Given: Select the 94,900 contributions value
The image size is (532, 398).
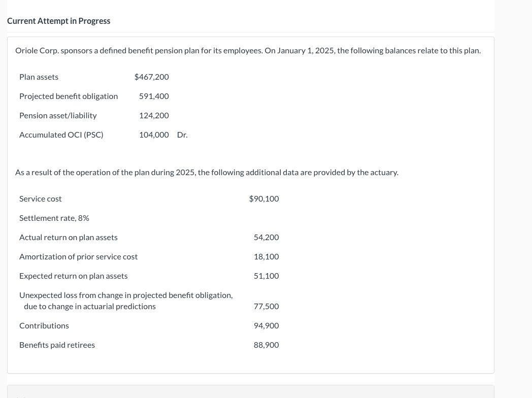Looking at the screenshot, I should coord(266,325).
